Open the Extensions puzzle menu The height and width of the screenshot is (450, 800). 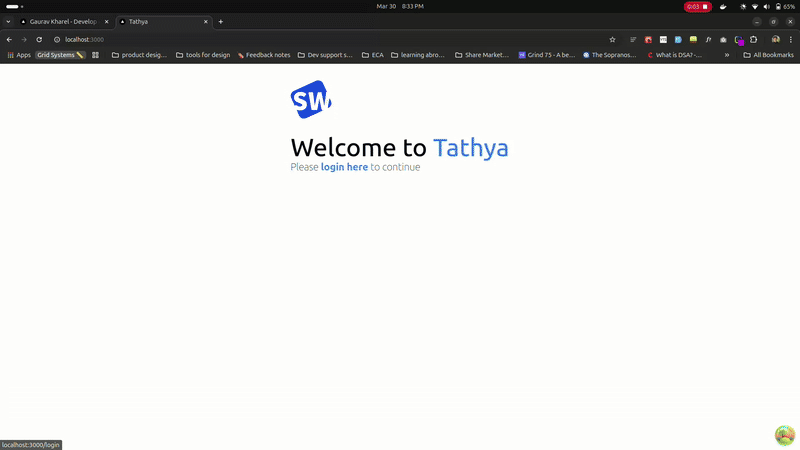coord(754,39)
